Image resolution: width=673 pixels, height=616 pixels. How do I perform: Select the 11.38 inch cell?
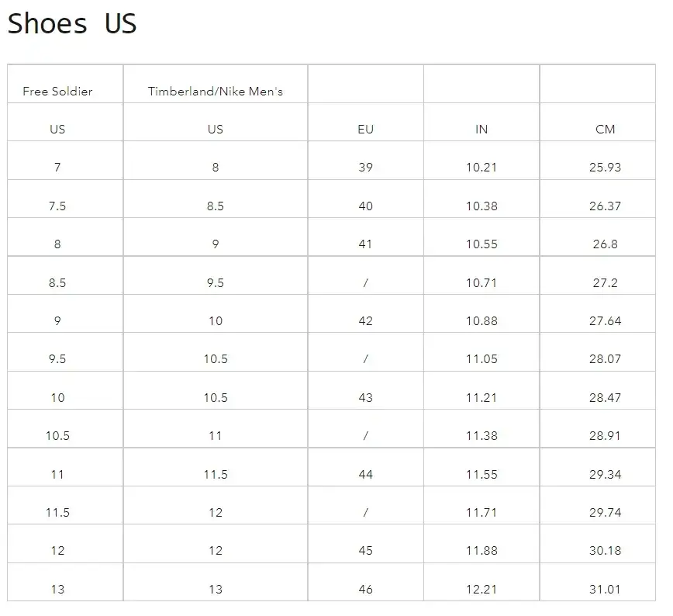pos(481,436)
